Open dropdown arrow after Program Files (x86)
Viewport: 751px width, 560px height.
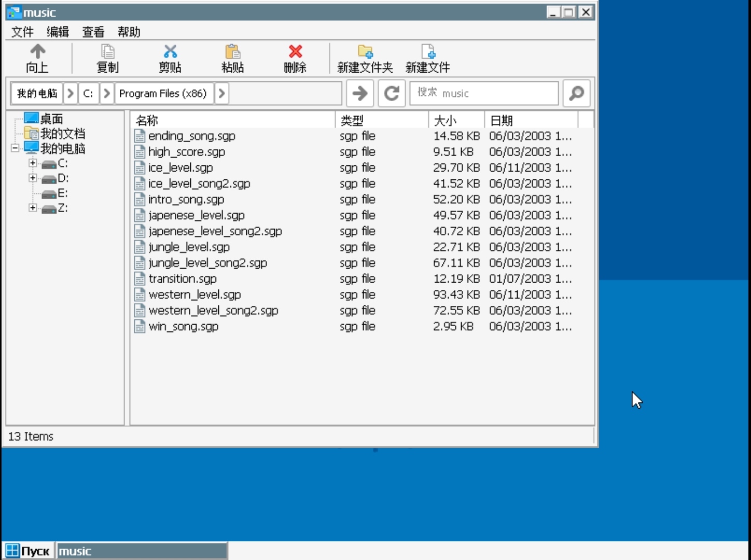[221, 93]
